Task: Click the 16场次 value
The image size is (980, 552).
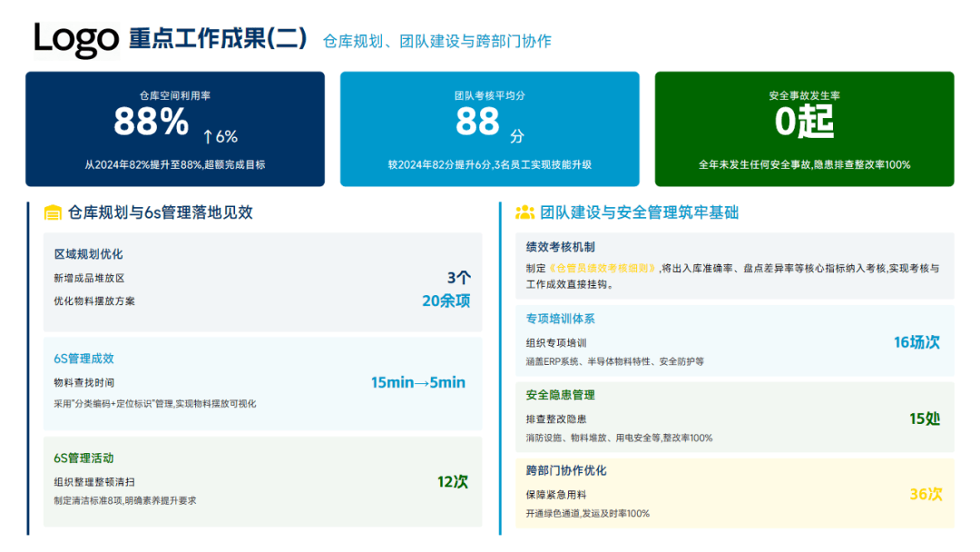Action: point(916,342)
